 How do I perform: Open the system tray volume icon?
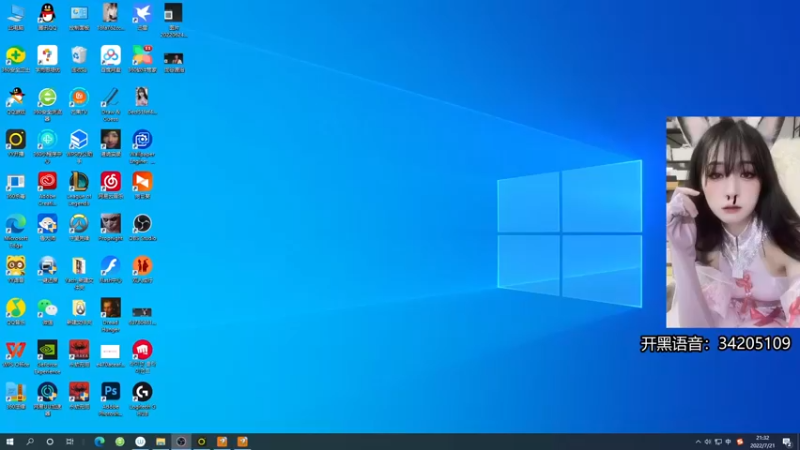[708, 442]
